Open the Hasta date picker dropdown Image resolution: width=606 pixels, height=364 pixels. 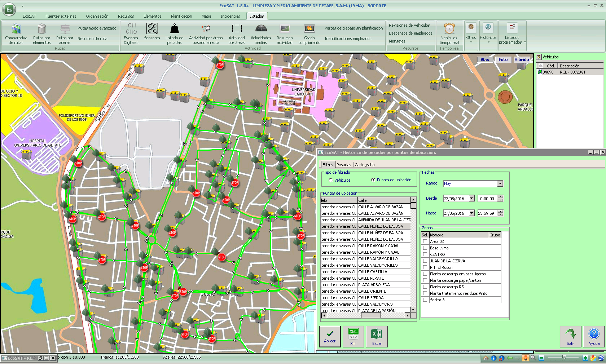click(471, 213)
